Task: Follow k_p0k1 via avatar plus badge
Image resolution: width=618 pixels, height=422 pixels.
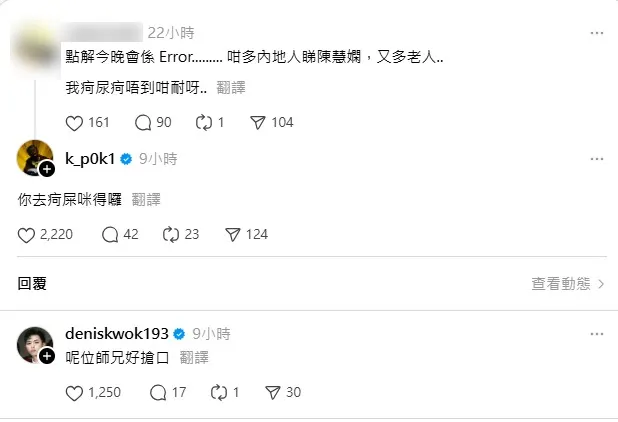Action: [46, 169]
